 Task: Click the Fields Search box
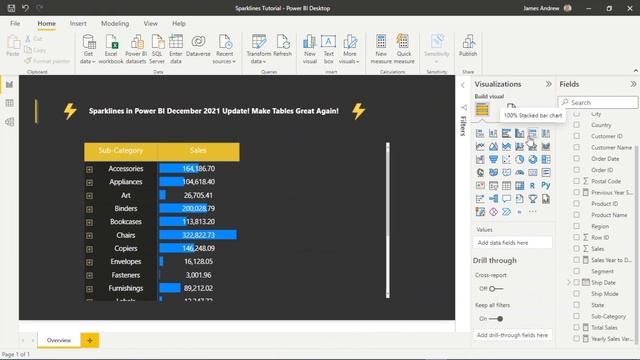(x=598, y=102)
